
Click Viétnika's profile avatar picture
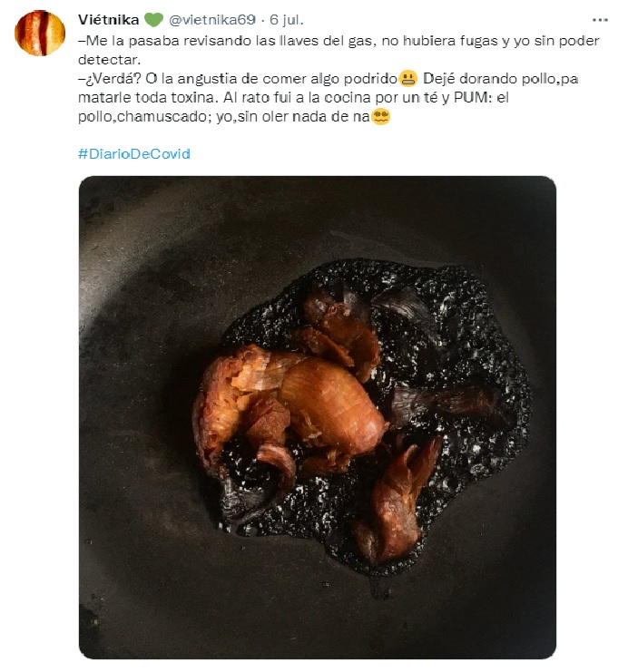pos(40,34)
